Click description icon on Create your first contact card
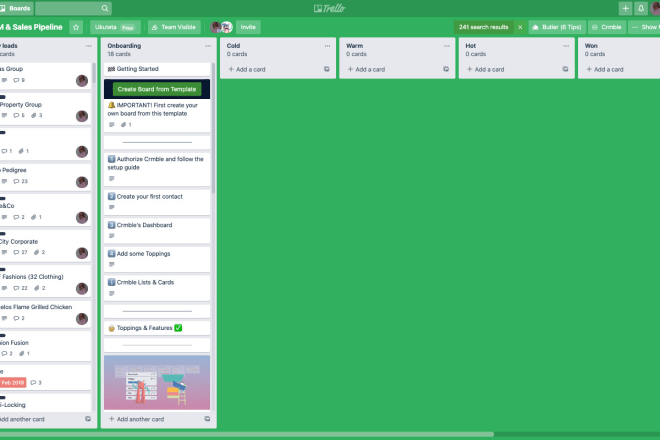 click(x=112, y=207)
